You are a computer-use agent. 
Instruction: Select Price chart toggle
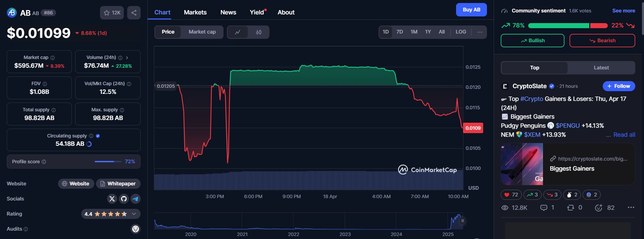pos(168,32)
